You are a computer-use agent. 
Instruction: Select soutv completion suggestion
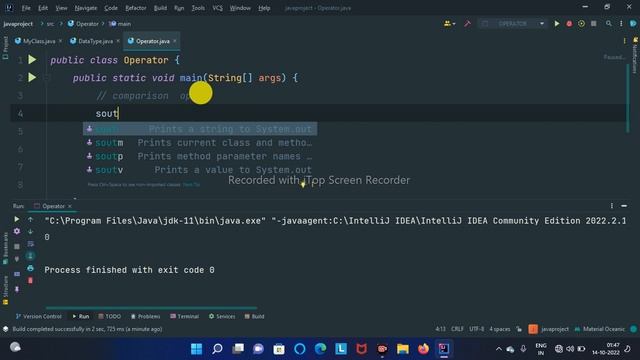click(200, 170)
